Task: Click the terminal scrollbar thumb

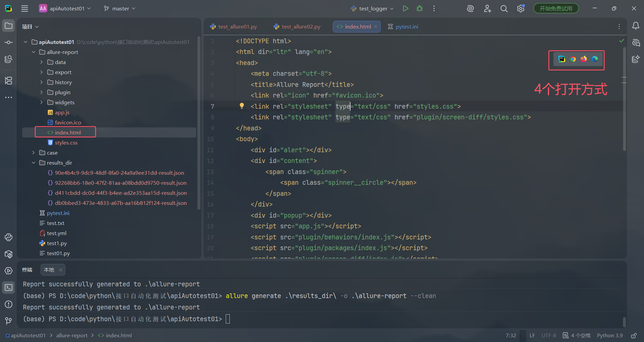Action: click(x=624, y=322)
